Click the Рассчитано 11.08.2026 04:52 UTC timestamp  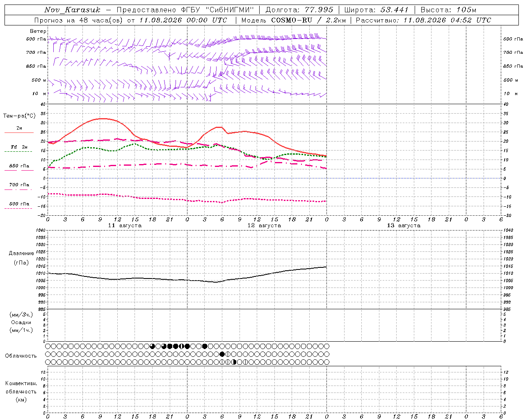tap(423, 20)
